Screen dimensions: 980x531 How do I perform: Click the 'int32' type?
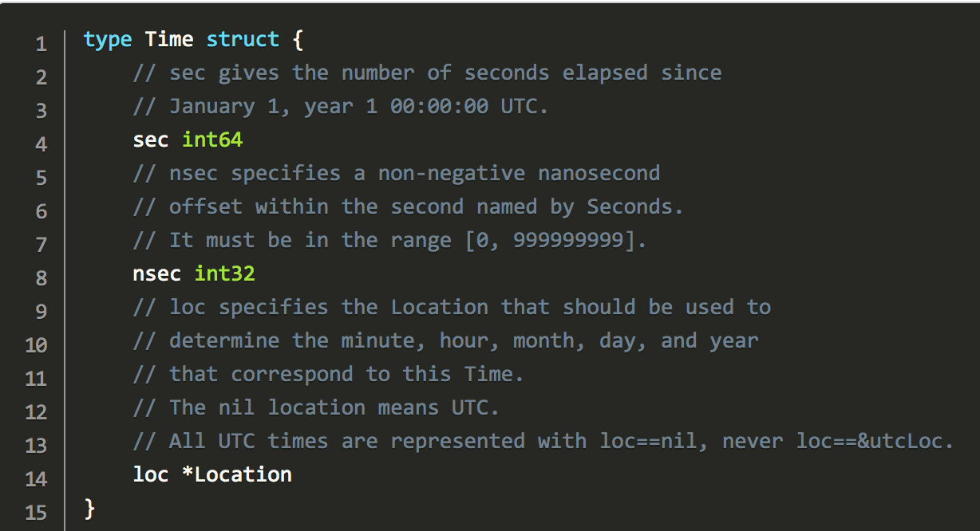(224, 273)
